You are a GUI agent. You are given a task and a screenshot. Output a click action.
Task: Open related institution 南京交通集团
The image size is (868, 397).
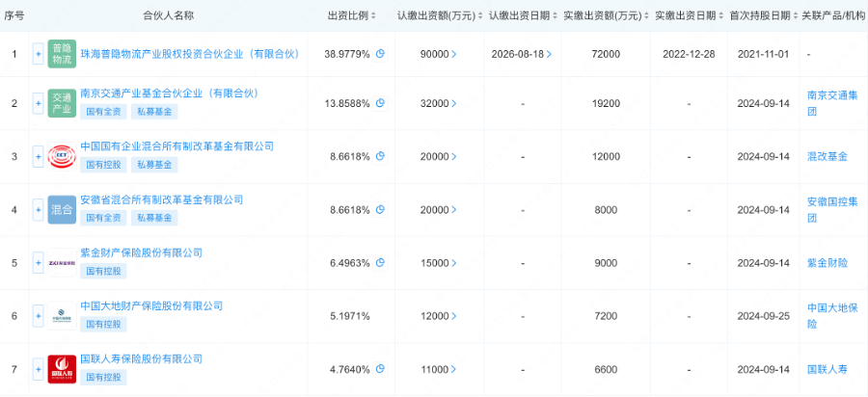[x=832, y=103]
